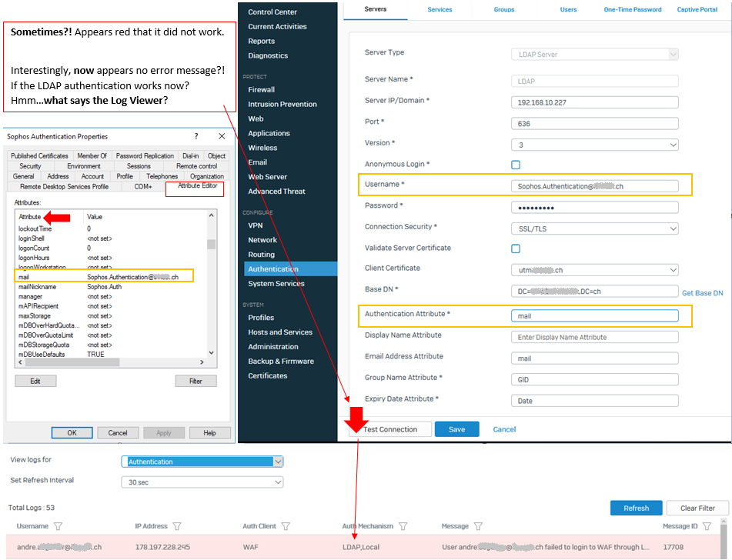Click the help question mark in Properties dialog
732x560 pixels.
[196, 136]
